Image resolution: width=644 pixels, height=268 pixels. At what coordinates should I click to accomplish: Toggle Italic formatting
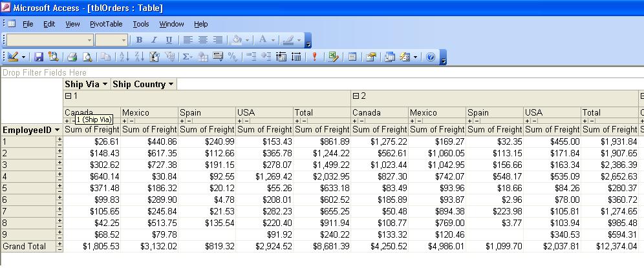click(x=154, y=40)
